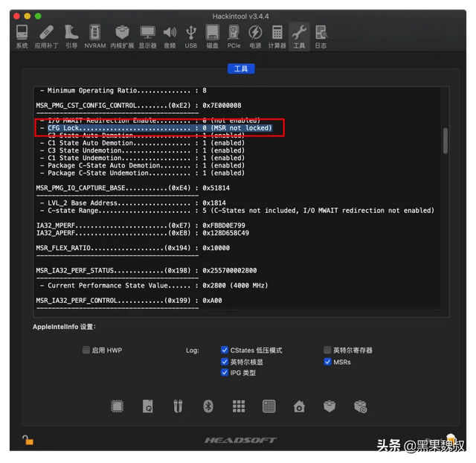Close the Hackintool window

point(16,16)
